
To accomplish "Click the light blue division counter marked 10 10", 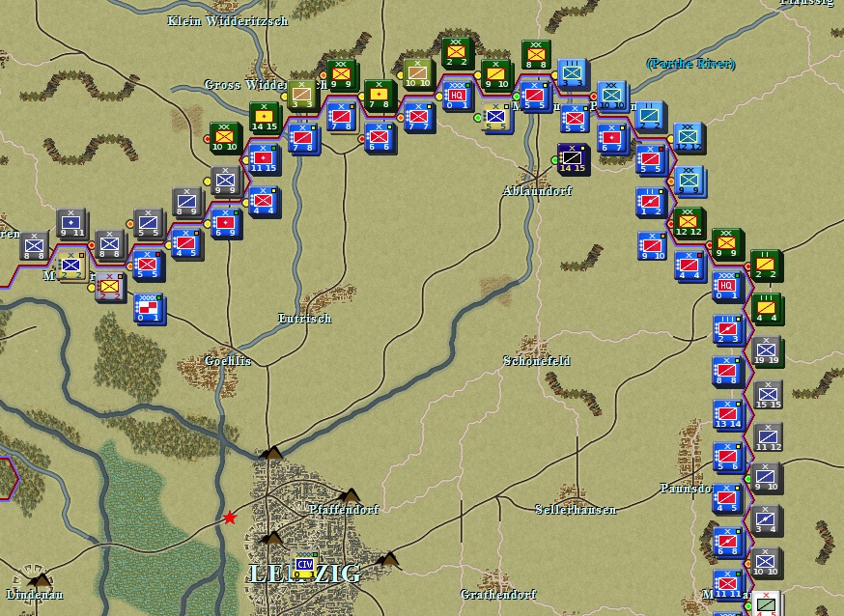I will tap(612, 97).
